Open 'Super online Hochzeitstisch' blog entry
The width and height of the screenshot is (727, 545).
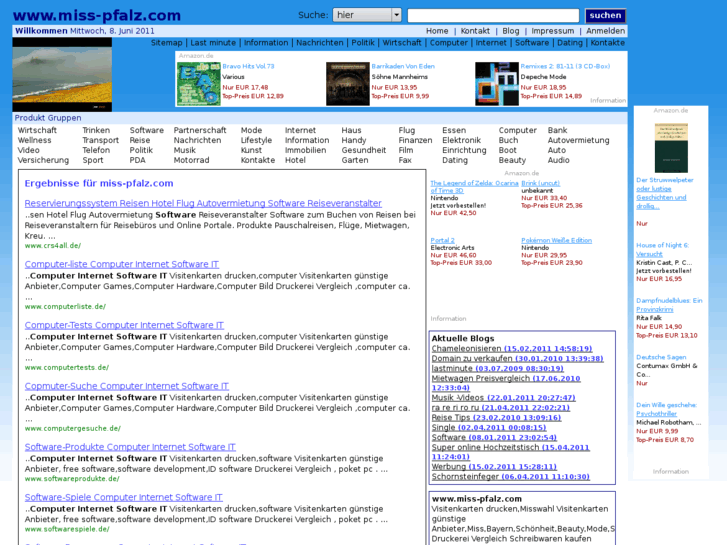click(x=510, y=452)
